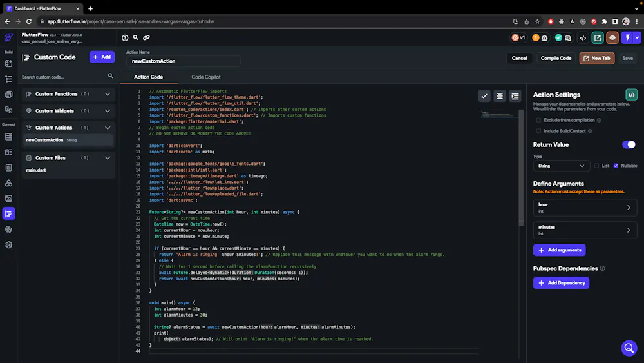Open the pages icon in left sidebar
The image size is (644, 363).
pyautogui.click(x=8, y=95)
